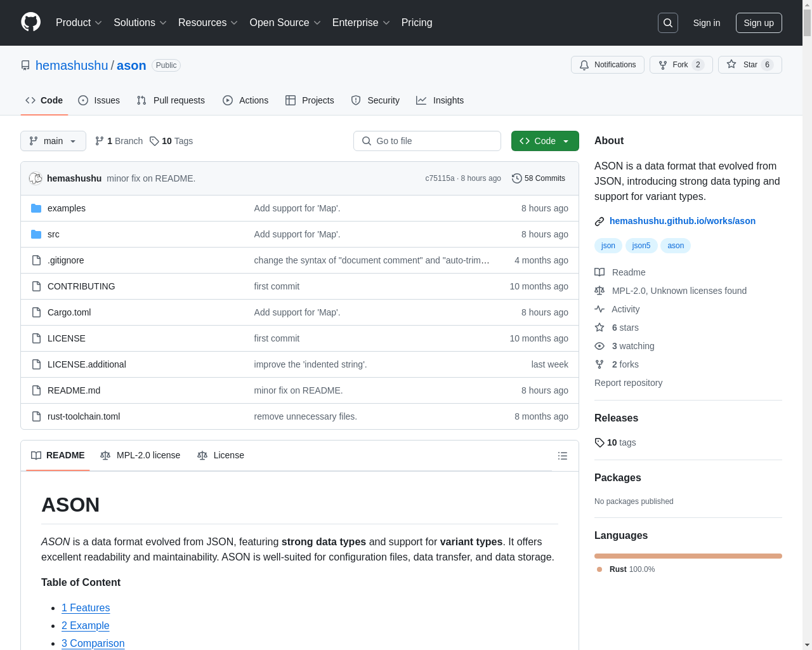Click the 58 Commits link
The image size is (812, 650).
(x=539, y=178)
